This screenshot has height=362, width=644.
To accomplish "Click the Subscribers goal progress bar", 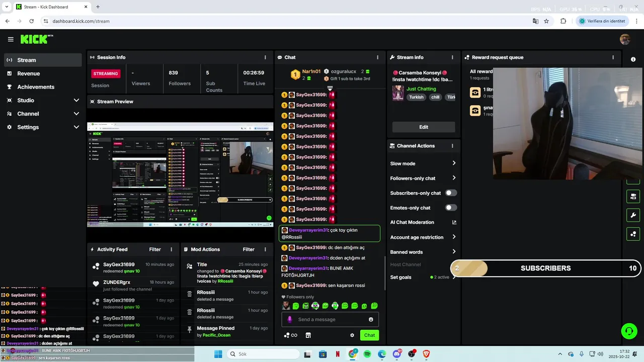I will (547, 268).
